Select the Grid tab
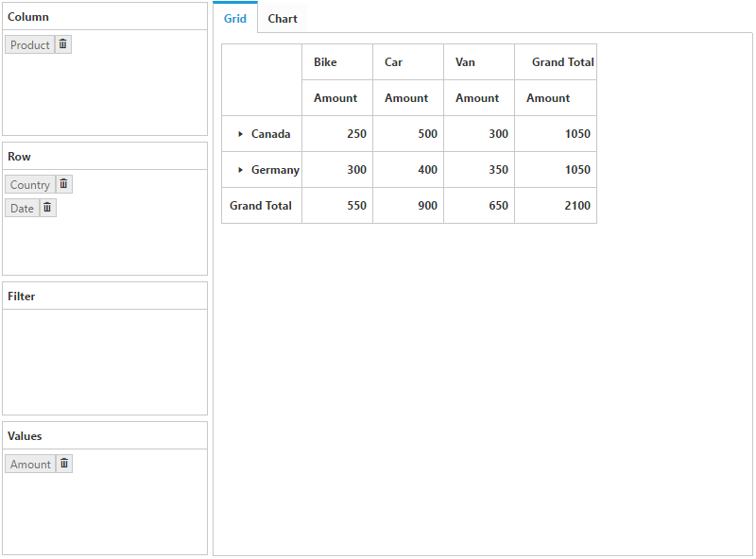This screenshot has height=559, width=756. [235, 18]
